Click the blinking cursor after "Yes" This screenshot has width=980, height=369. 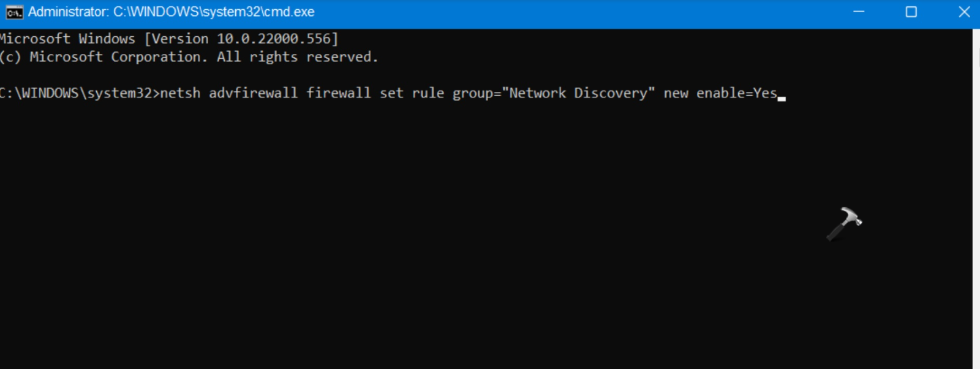[x=782, y=97]
